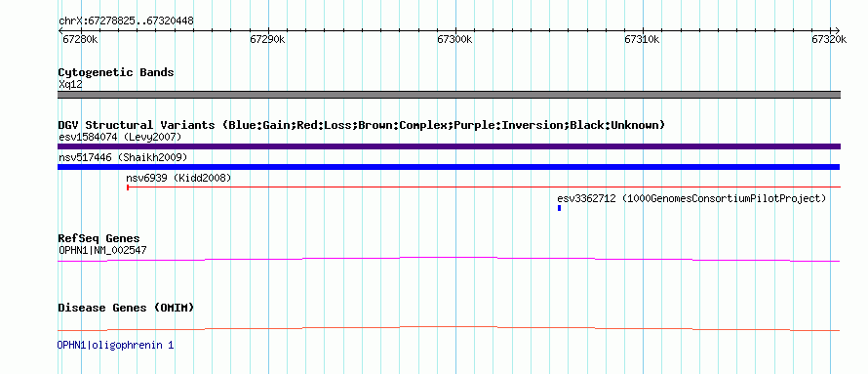
Task: Click the magenta OPHN1 RefSeq gene line
Action: click(449, 259)
